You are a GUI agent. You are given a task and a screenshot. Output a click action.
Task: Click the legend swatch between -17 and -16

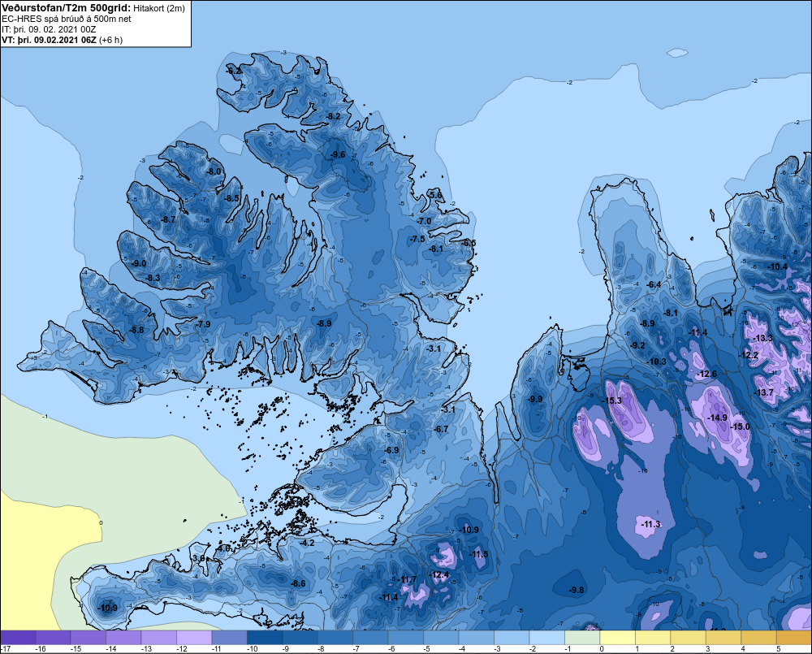coord(18,638)
